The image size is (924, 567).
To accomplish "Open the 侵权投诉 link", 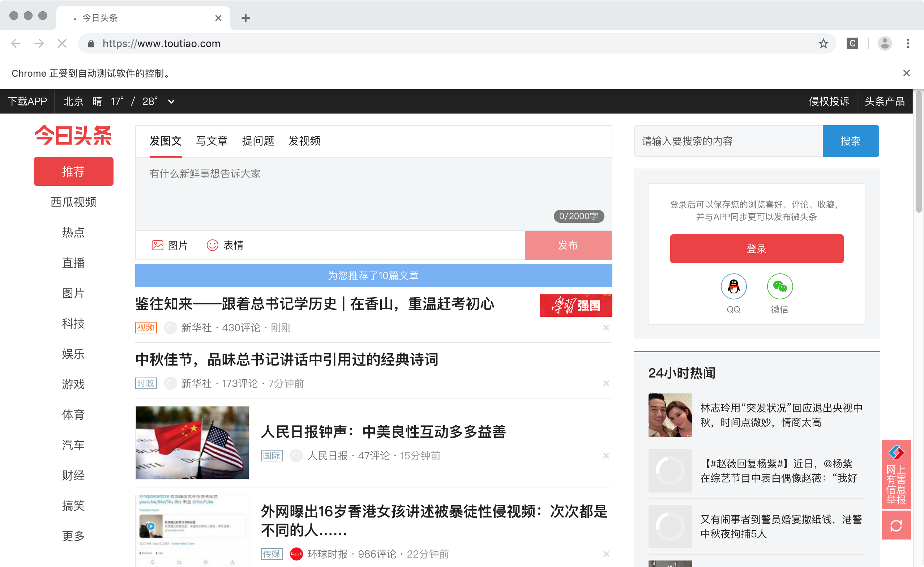I will [x=829, y=101].
